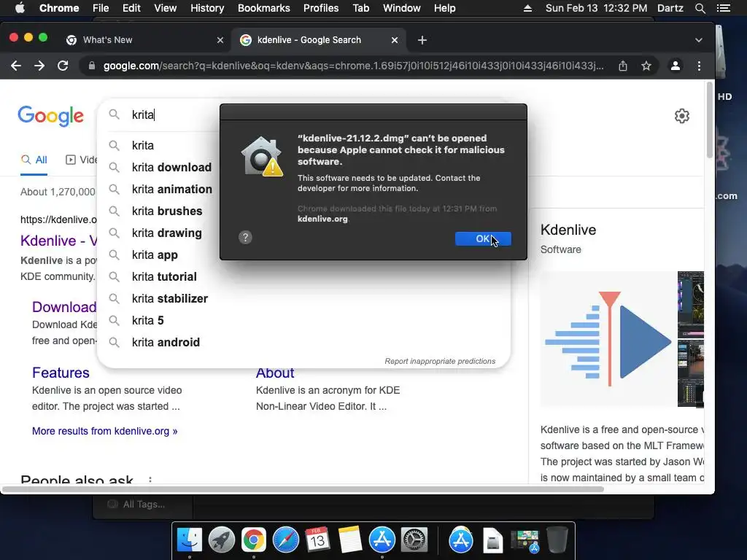Open the Trash in the Dock
Viewport: 747px width, 560px height.
pyautogui.click(x=557, y=540)
